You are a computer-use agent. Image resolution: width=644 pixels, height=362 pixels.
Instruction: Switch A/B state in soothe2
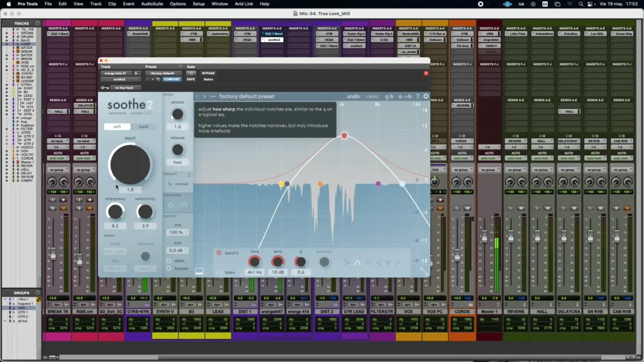tap(389, 96)
